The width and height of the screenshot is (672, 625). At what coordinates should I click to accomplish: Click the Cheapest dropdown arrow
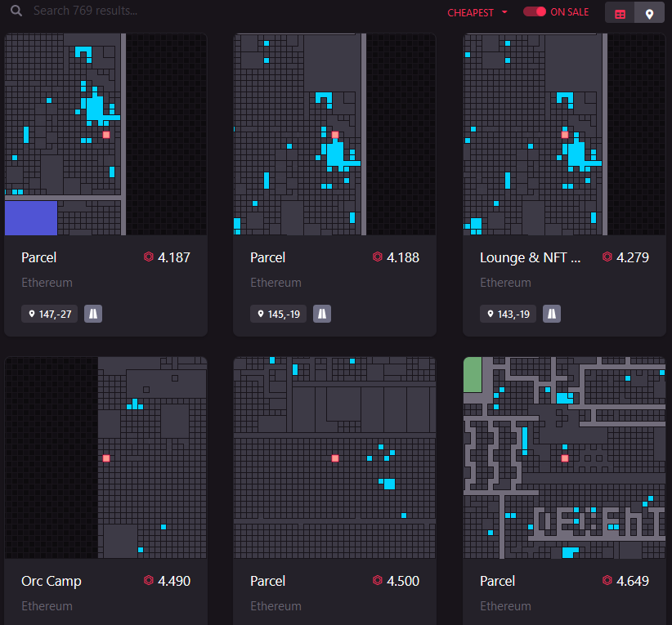tap(504, 12)
